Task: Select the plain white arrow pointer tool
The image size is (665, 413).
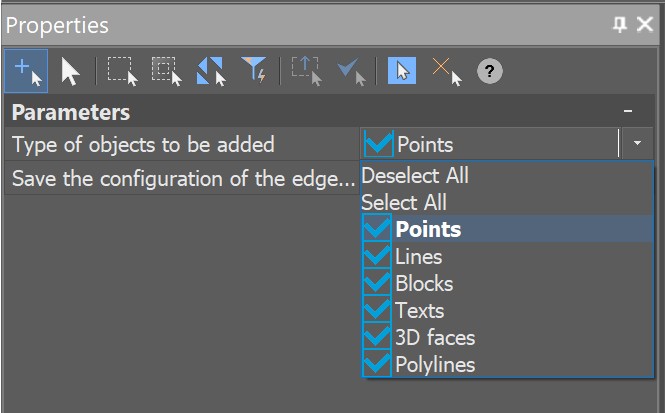Action: (x=70, y=71)
